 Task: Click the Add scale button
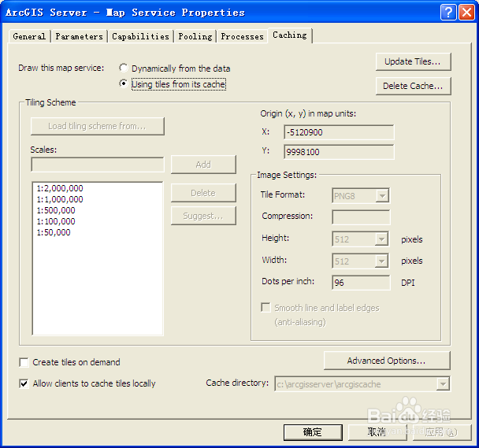coord(203,165)
